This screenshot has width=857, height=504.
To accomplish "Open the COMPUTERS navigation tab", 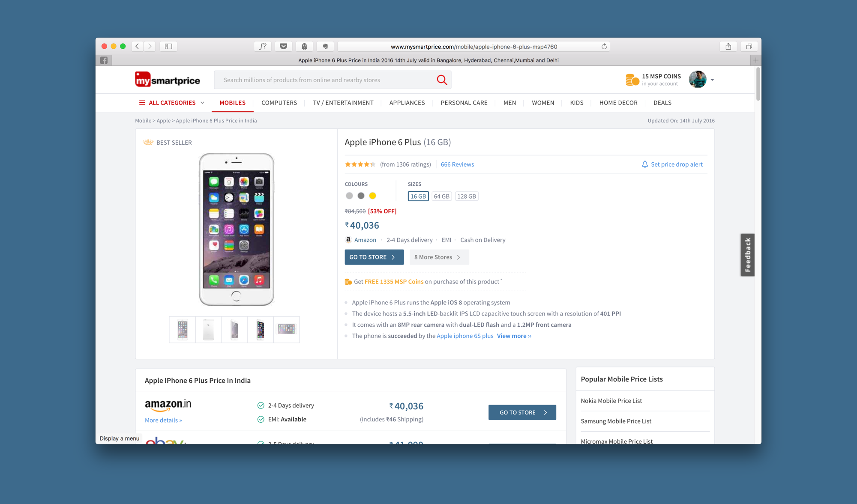I will tap(279, 103).
